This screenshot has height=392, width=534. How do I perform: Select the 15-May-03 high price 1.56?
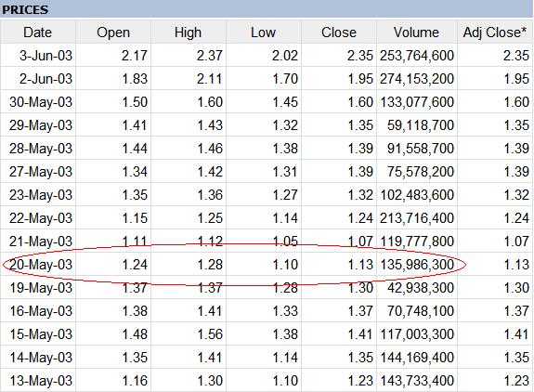tap(189, 334)
